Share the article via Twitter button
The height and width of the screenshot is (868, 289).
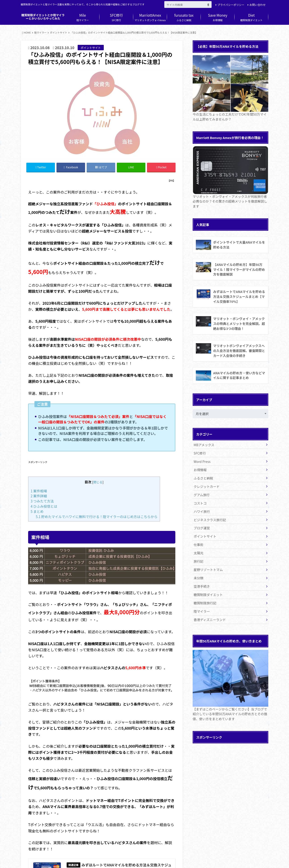click(41, 167)
